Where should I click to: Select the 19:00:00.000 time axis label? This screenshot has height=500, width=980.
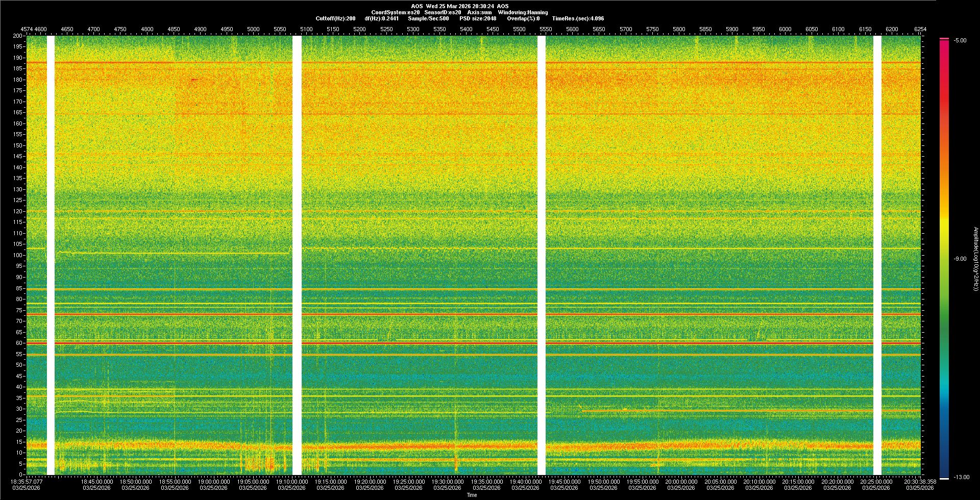[x=213, y=482]
